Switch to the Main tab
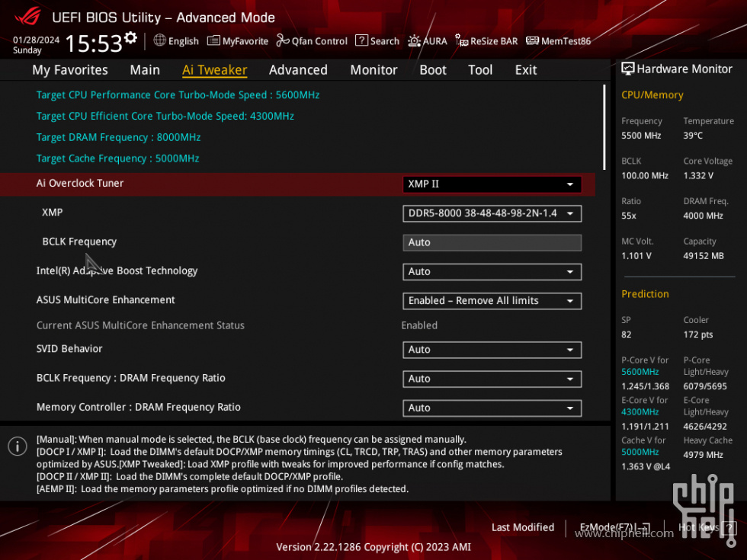 [x=145, y=70]
